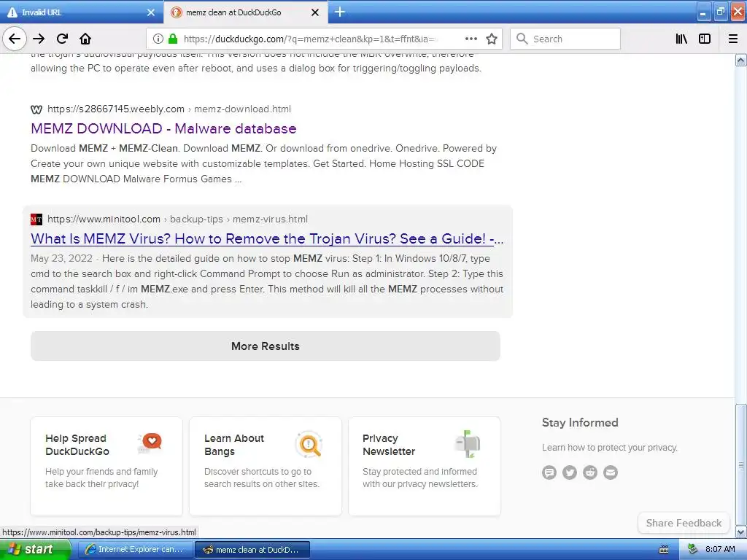Open the Firefox hamburger menu
This screenshot has width=747, height=560.
733,39
